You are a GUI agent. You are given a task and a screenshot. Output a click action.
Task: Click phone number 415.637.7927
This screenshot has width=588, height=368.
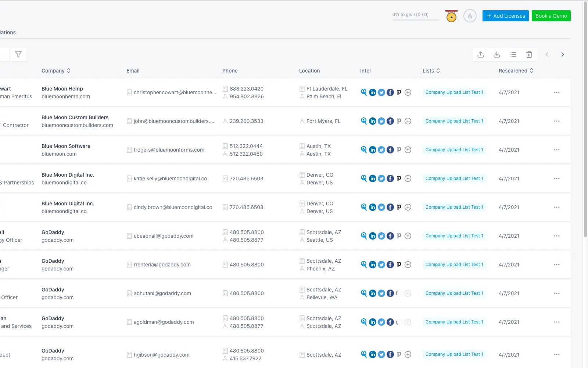(x=245, y=358)
